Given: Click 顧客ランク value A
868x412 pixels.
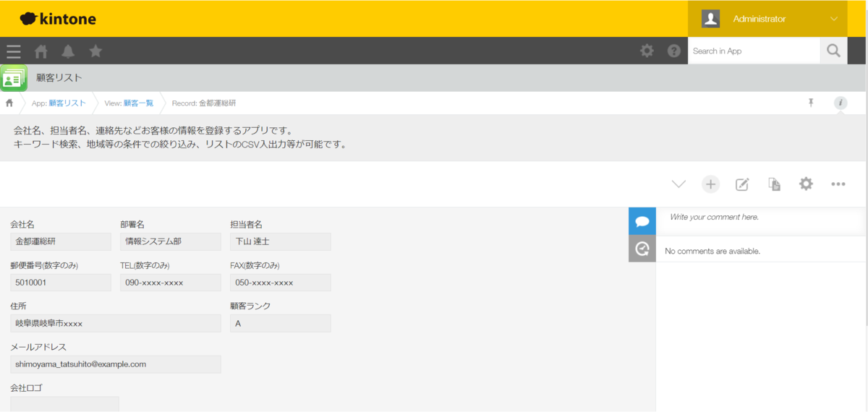Looking at the screenshot, I should pos(281,323).
